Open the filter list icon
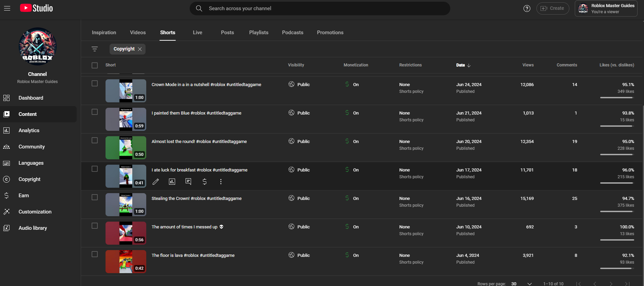Image resolution: width=644 pixels, height=286 pixels. point(95,49)
